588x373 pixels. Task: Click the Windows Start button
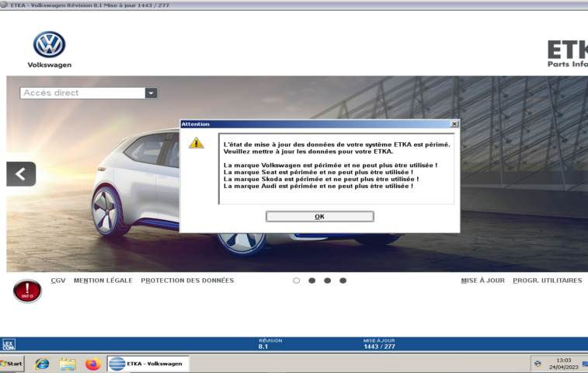pos(12,364)
